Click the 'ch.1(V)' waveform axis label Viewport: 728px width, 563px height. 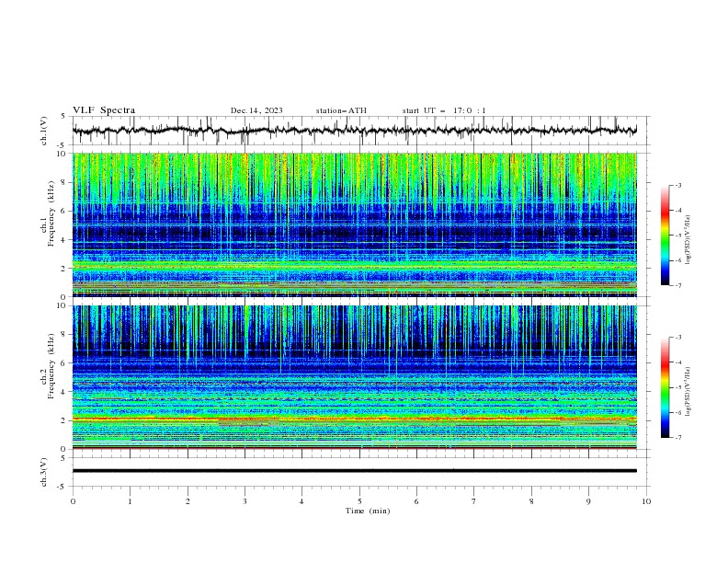[44, 131]
